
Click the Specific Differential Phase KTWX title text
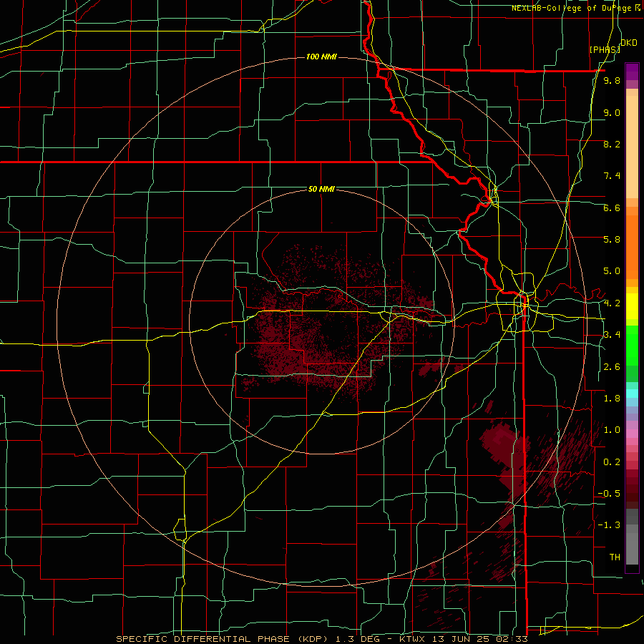tap(321, 639)
